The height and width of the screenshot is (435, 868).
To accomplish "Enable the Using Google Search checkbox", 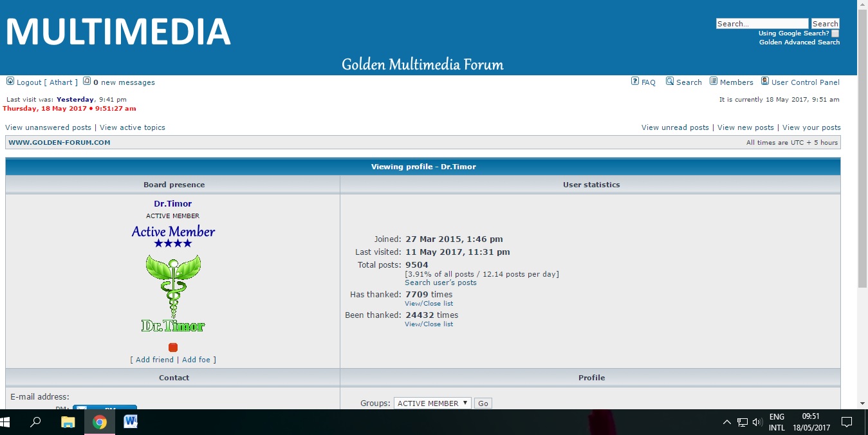I will (x=835, y=33).
